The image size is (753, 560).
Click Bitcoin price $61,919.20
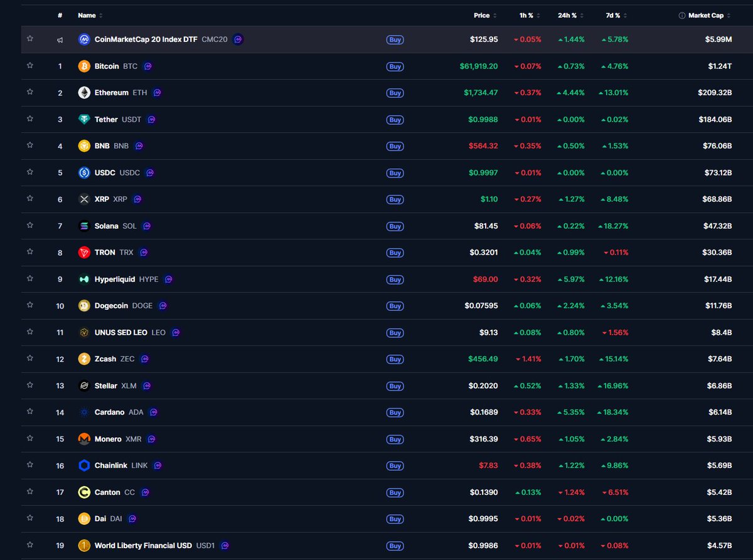pyautogui.click(x=479, y=66)
